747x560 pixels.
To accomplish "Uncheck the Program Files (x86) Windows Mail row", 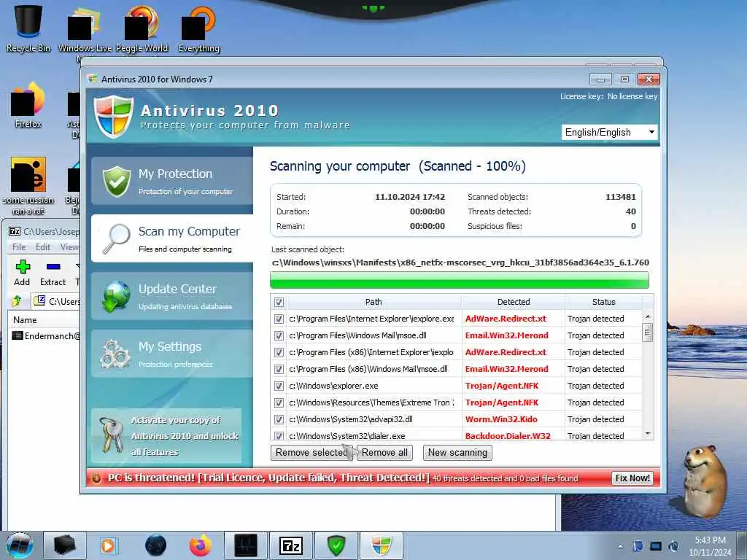I will pyautogui.click(x=279, y=369).
